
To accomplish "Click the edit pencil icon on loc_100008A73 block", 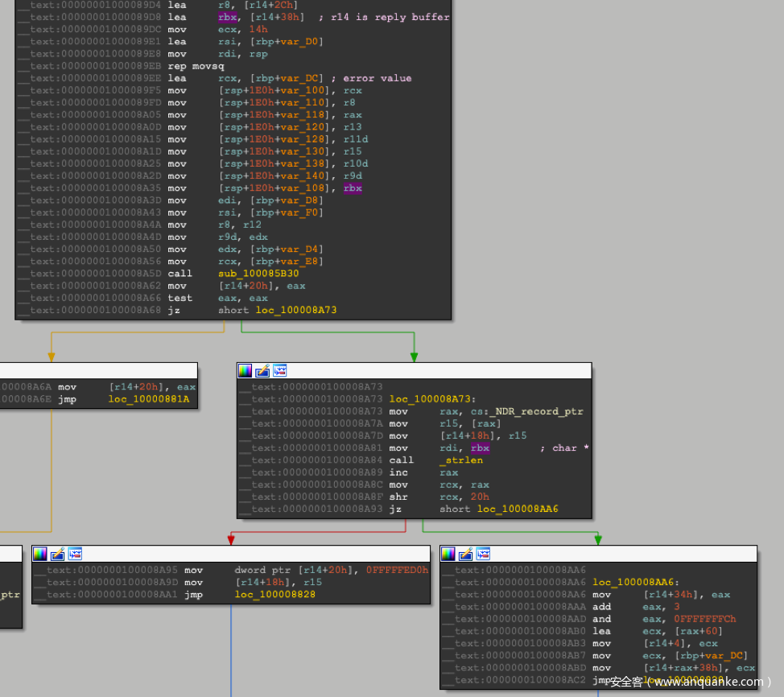I will click(262, 370).
